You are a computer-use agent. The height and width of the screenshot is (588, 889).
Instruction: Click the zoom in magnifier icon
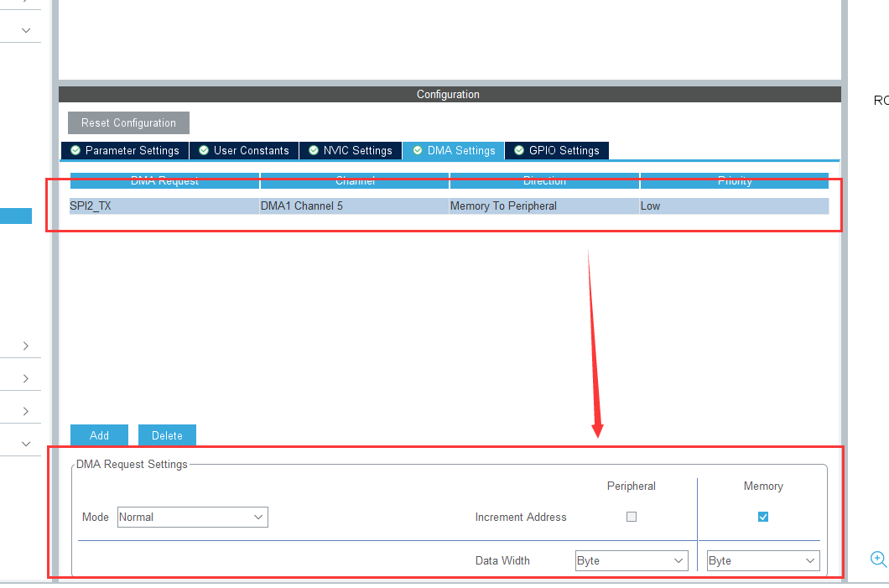[x=878, y=559]
